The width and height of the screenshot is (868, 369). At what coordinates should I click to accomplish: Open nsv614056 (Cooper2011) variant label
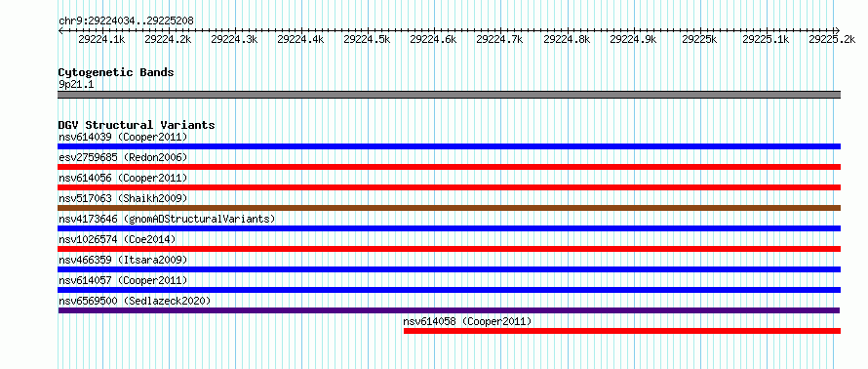[123, 178]
